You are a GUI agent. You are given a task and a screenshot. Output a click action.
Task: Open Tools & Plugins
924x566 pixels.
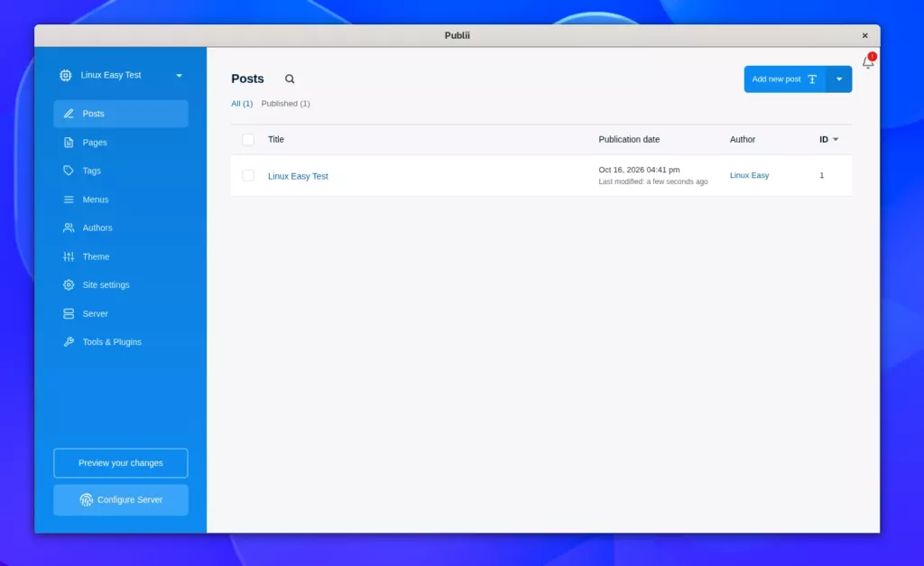coord(121,342)
